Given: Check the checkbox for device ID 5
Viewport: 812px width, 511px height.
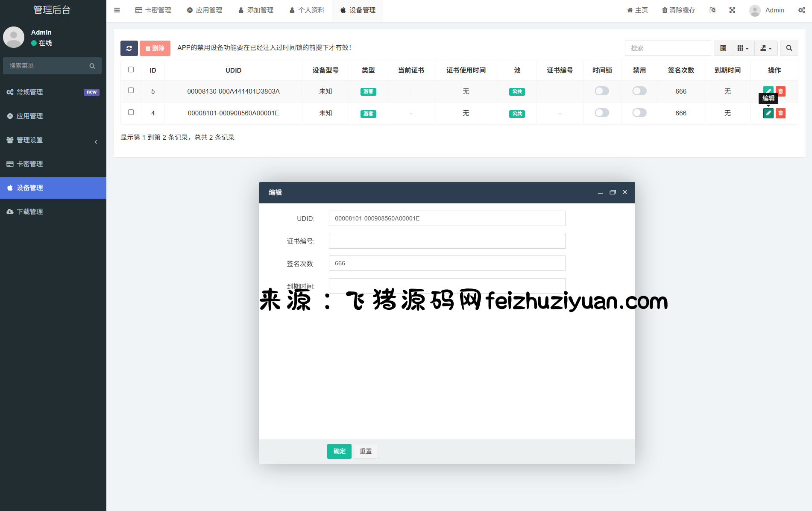Looking at the screenshot, I should [x=131, y=91].
